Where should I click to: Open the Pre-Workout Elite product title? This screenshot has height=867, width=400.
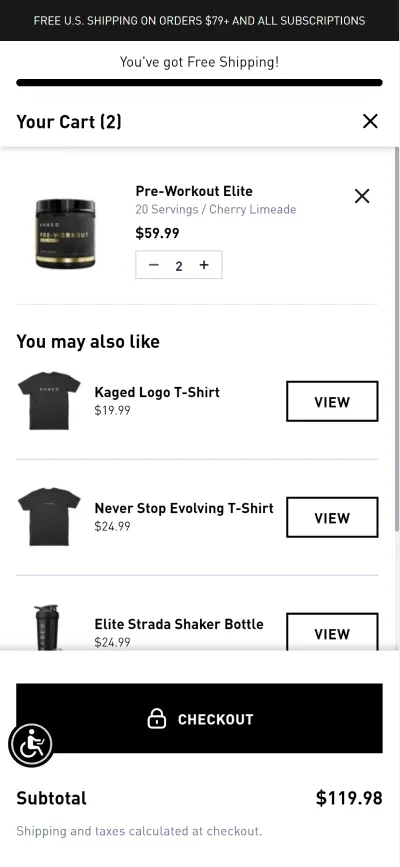coord(194,191)
